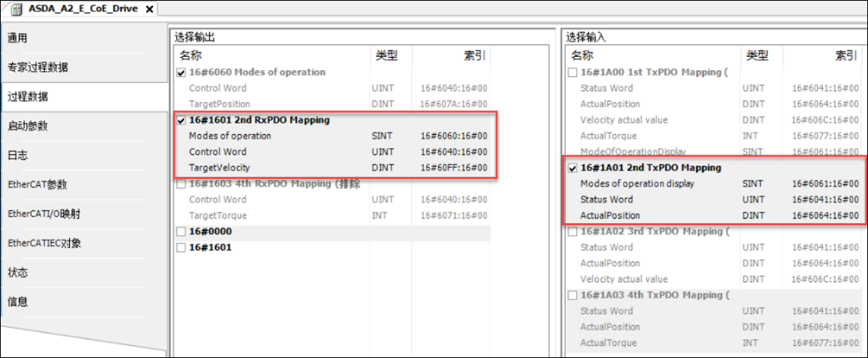The height and width of the screenshot is (358, 868).
Task: Uncheck the 16#1A01 2nd TxPDO Mapping checkbox
Action: coord(573,168)
